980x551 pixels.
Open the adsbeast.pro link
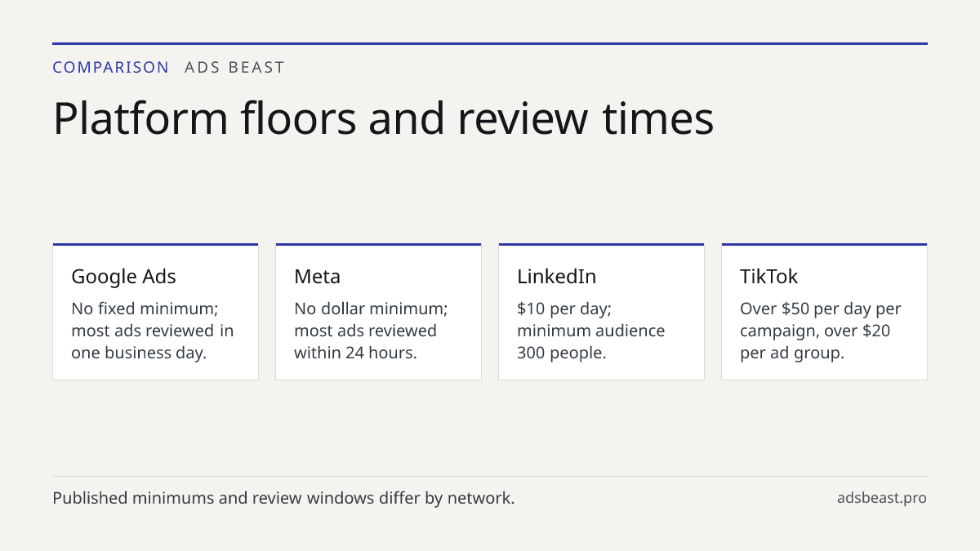pos(882,498)
